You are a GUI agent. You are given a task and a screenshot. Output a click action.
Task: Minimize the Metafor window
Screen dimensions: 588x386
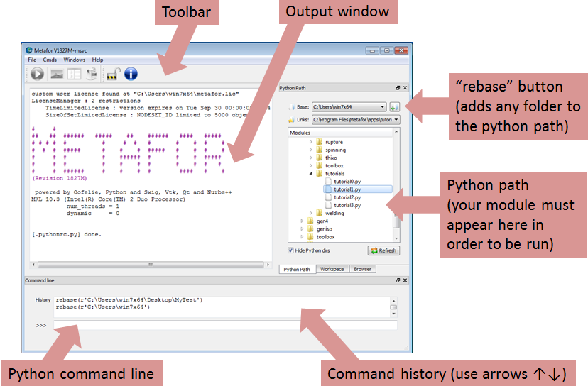[x=372, y=50]
